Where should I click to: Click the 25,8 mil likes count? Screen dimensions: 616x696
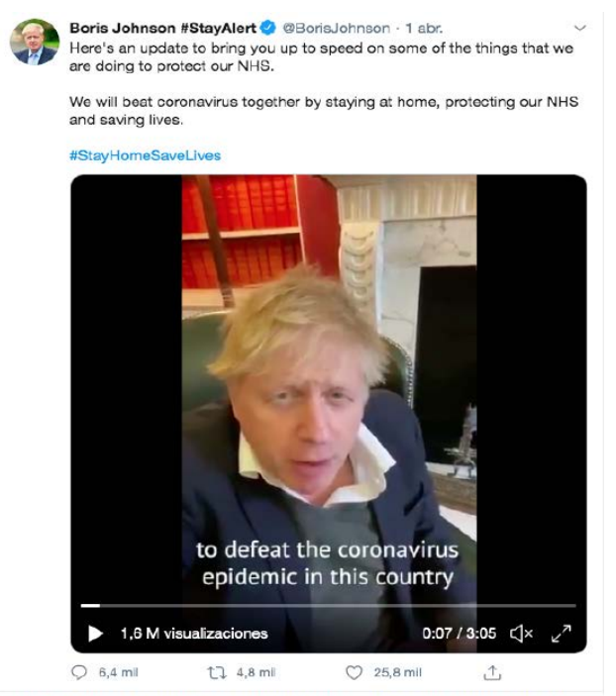(x=397, y=672)
